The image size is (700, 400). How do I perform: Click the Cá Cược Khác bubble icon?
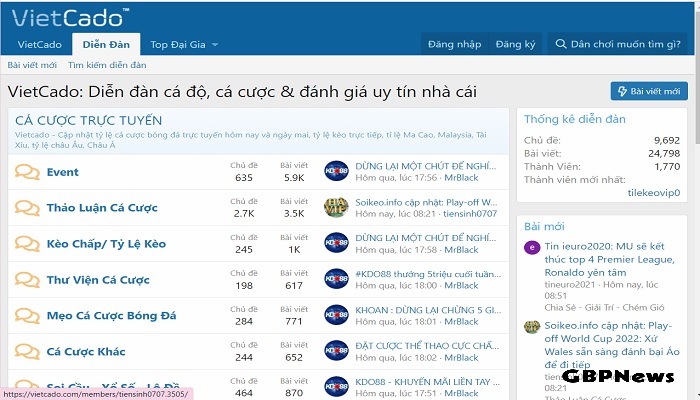coord(27,352)
